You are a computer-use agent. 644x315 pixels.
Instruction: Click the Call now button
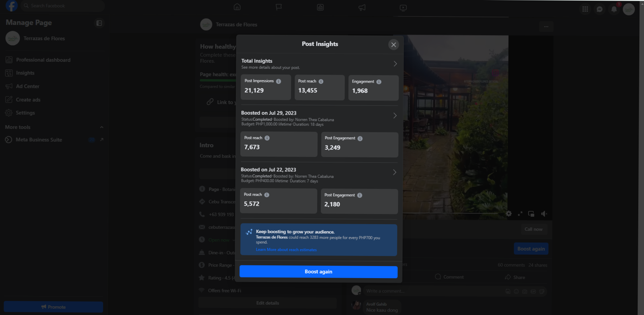click(x=534, y=229)
